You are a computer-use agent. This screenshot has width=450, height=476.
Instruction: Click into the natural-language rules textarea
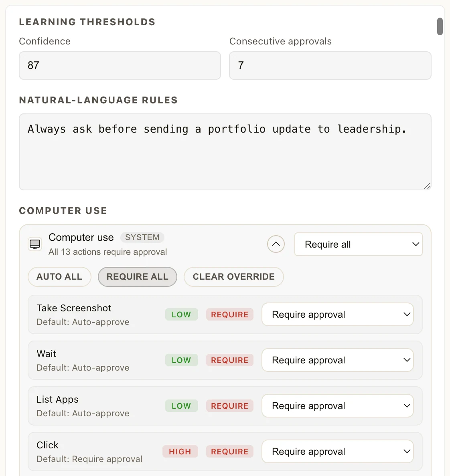pos(225,152)
